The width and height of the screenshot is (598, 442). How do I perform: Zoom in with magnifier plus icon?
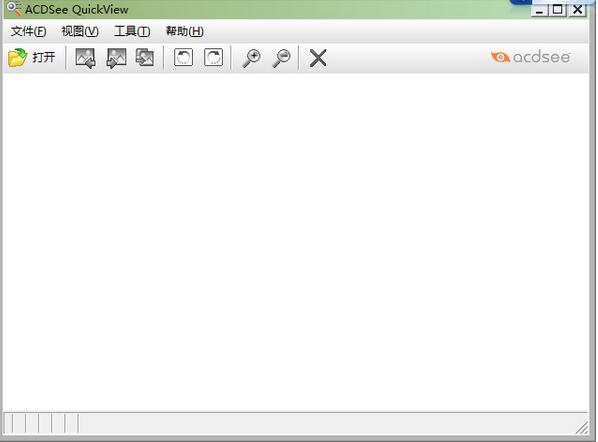tap(252, 58)
